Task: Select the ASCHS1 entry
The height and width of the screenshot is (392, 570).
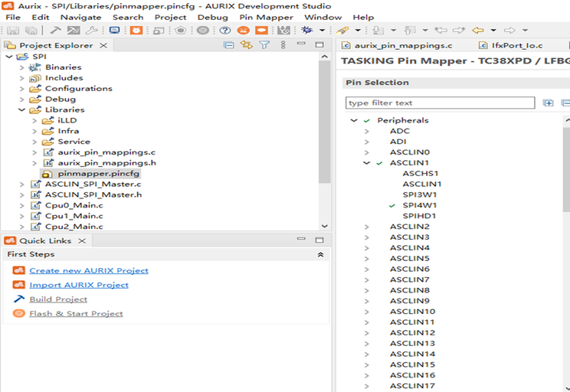Action: (421, 174)
